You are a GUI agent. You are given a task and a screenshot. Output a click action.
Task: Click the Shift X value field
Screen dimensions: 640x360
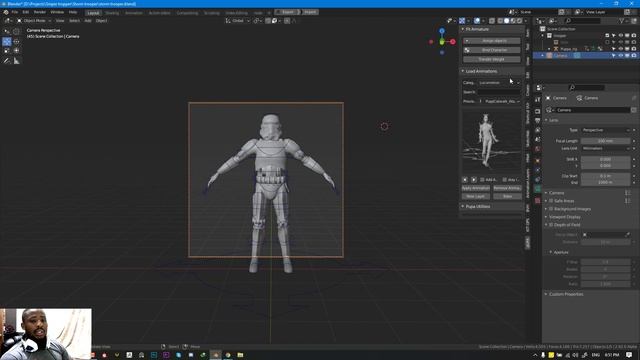pyautogui.click(x=606, y=159)
